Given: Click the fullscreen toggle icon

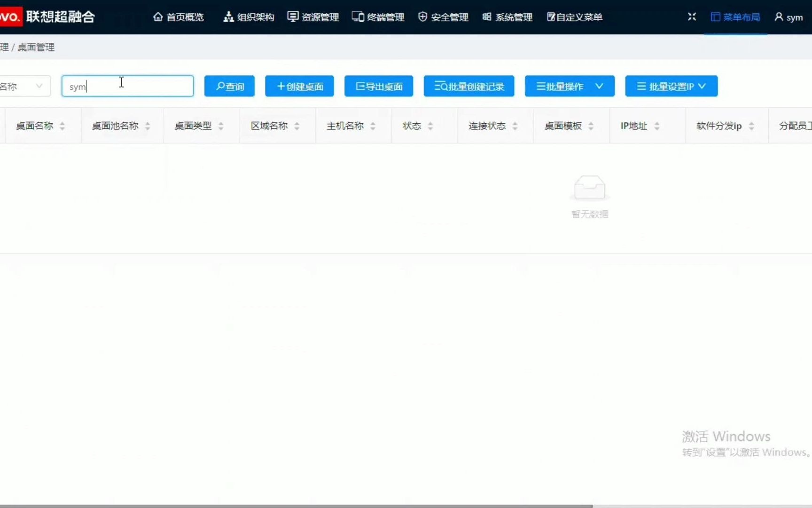Looking at the screenshot, I should point(692,17).
